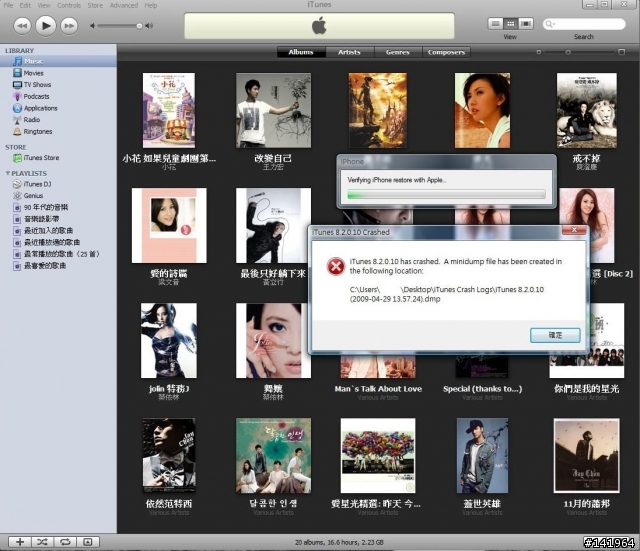Open the 音樂錄影帶 smart playlist
This screenshot has height=551, width=640.
58,219
